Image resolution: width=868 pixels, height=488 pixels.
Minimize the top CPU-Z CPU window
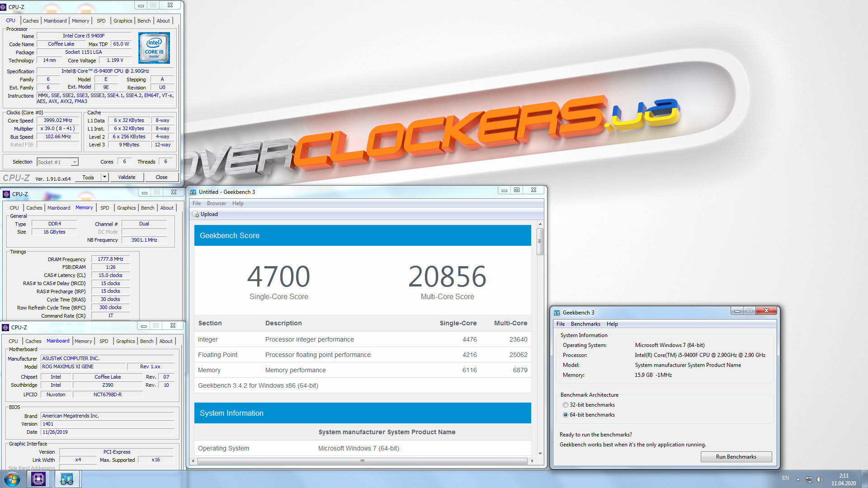pyautogui.click(x=141, y=5)
